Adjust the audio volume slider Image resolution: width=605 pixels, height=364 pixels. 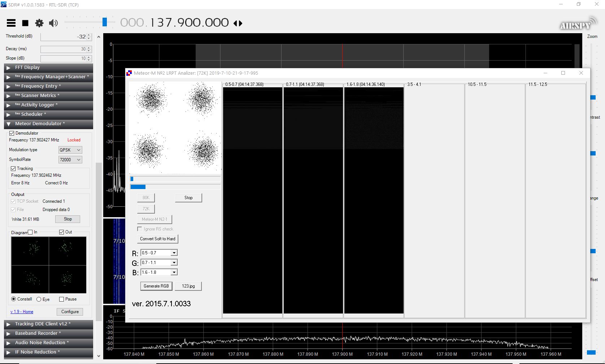point(105,22)
